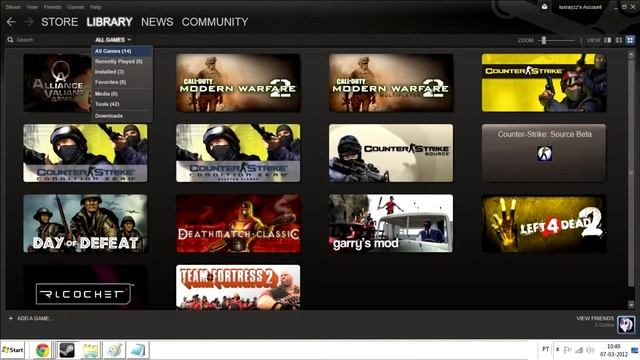
Task: Go to the STORE tab
Action: (60, 22)
